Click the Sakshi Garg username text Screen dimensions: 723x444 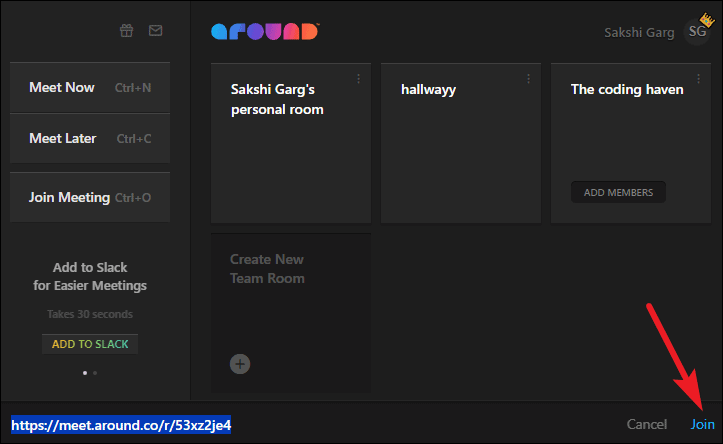[x=639, y=32]
